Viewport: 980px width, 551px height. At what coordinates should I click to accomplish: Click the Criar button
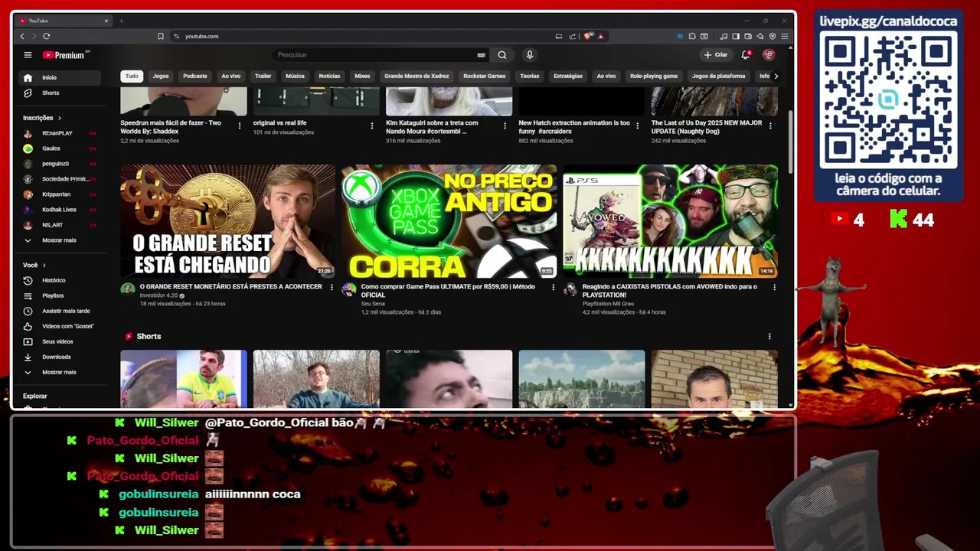point(716,55)
